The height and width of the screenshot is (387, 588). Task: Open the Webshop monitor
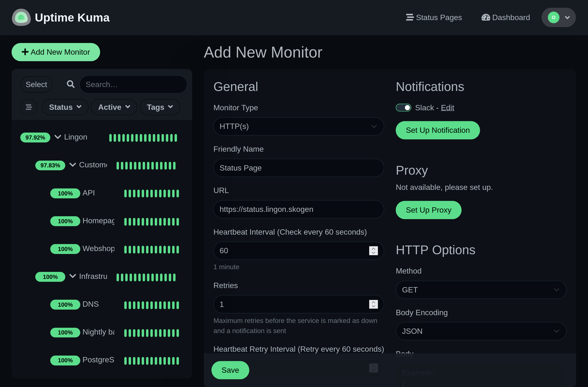[x=98, y=248]
